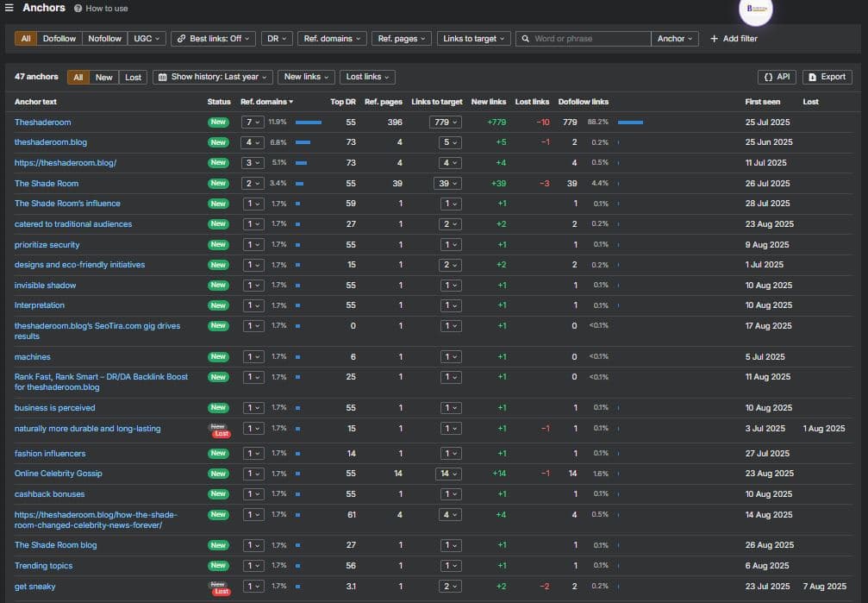Click the 396 ref. pages value
Image resolution: width=868 pixels, height=603 pixels.
click(x=395, y=122)
